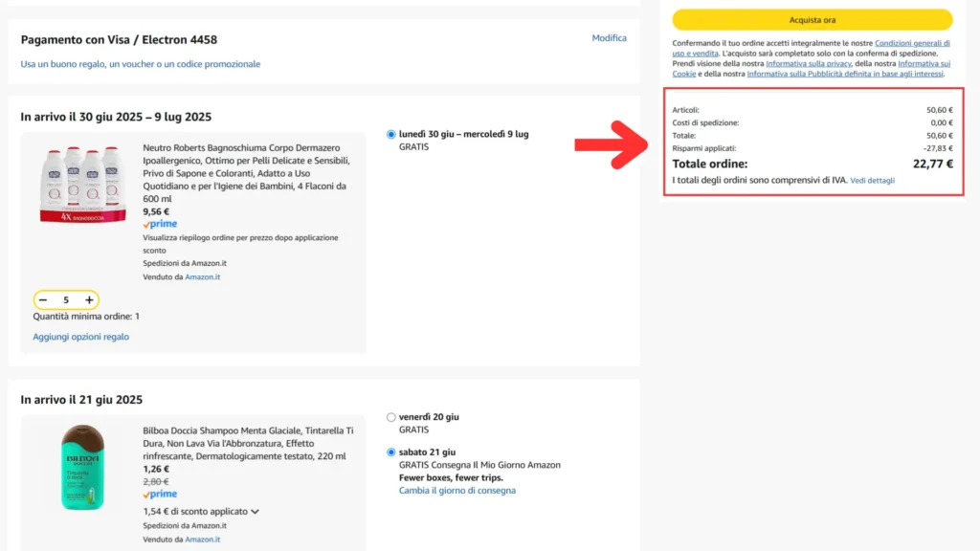This screenshot has height=551, width=980.
Task: Click the price 9,56 €
Action: pyautogui.click(x=156, y=211)
